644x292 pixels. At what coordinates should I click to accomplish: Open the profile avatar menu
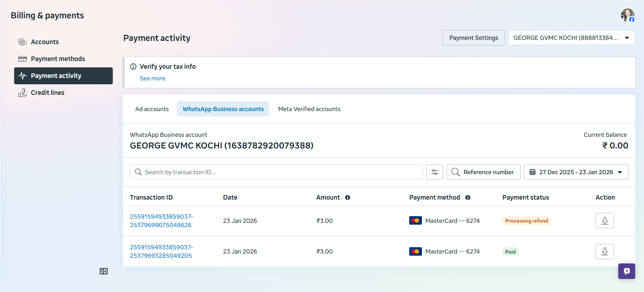[x=627, y=15]
